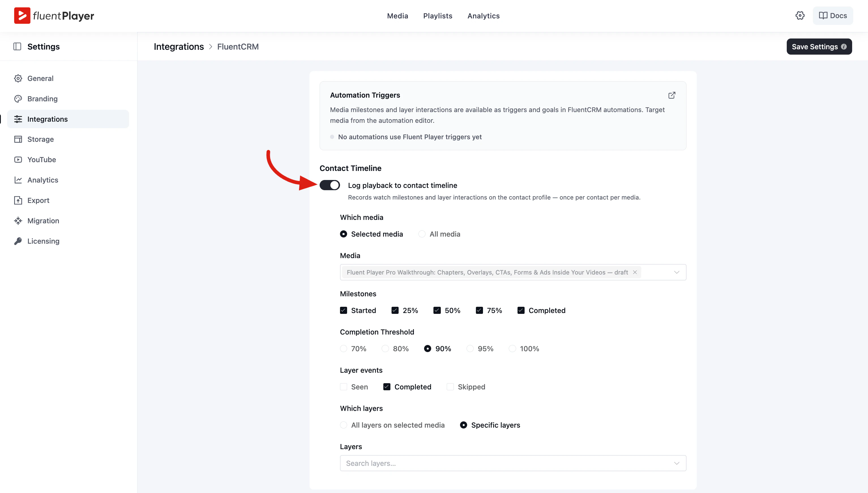Click the Save Settings button
868x493 pixels.
pyautogui.click(x=819, y=47)
